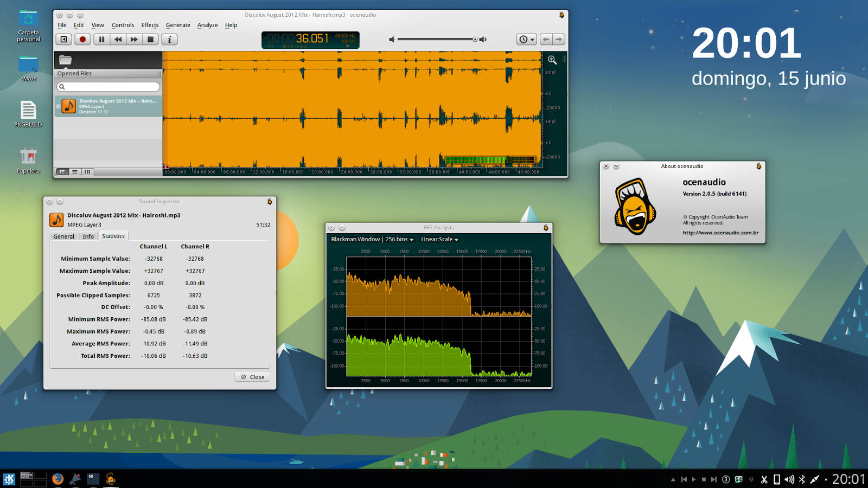Open the Edit menu

coord(79,25)
